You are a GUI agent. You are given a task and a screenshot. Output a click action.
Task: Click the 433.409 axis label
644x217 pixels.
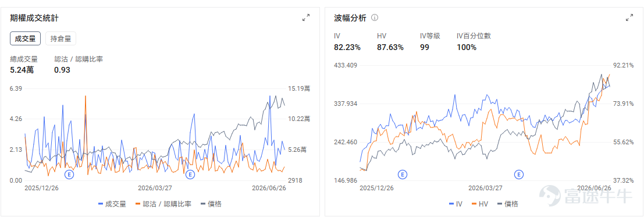click(x=346, y=65)
